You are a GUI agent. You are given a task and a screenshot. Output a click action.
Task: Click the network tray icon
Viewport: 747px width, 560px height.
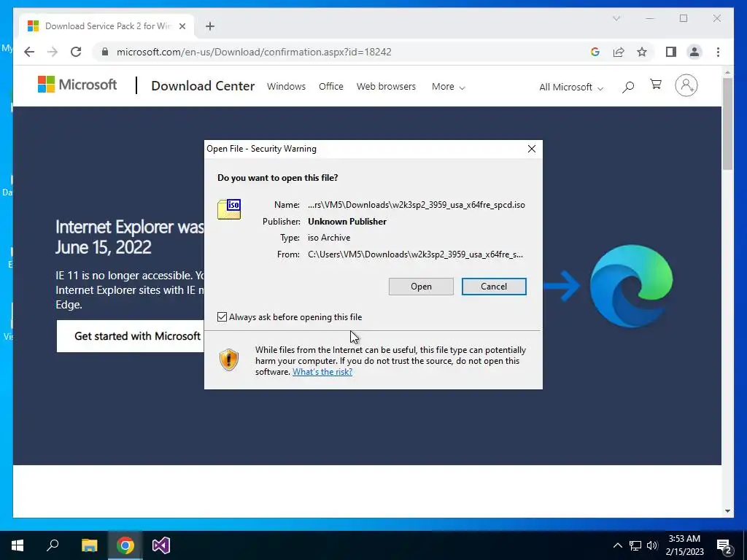click(x=635, y=545)
